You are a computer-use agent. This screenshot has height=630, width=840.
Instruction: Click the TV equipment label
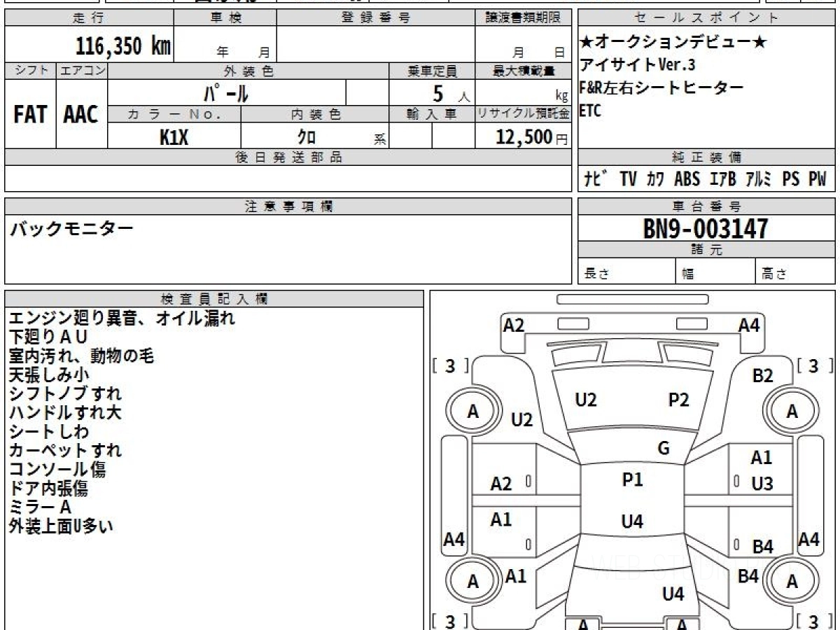coord(629,179)
